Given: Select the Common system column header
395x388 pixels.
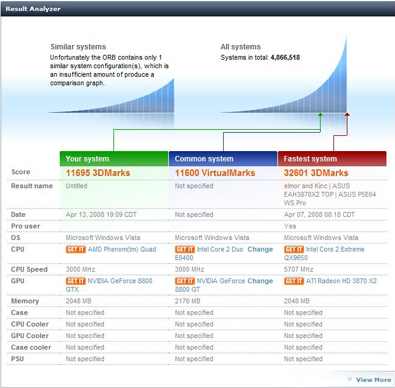Looking at the screenshot, I should 223,159.
